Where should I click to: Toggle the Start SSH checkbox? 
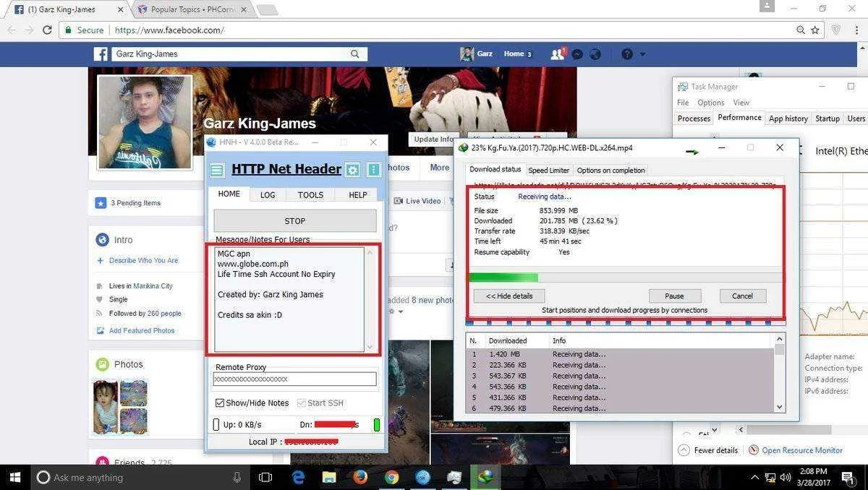point(301,403)
